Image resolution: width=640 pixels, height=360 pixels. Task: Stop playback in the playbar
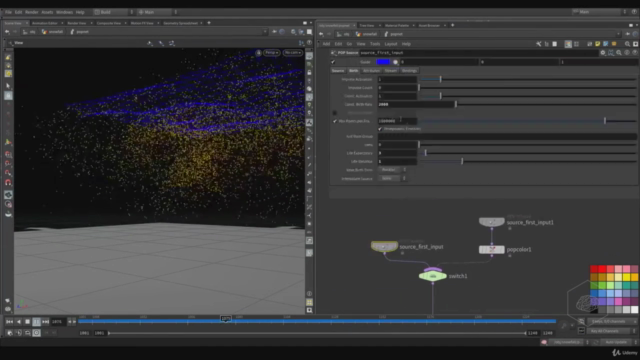tap(27, 322)
